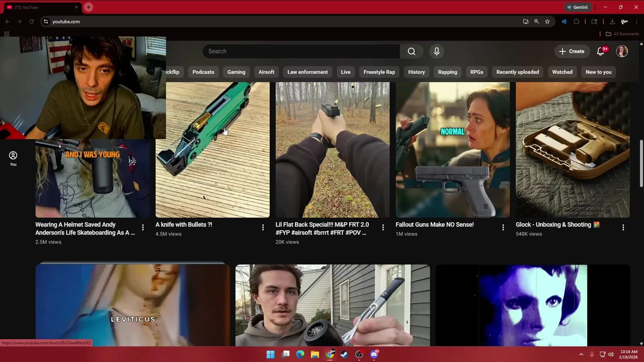Click the install app icon in address bar
Viewport: 644px width, 362px height.
(526, 22)
